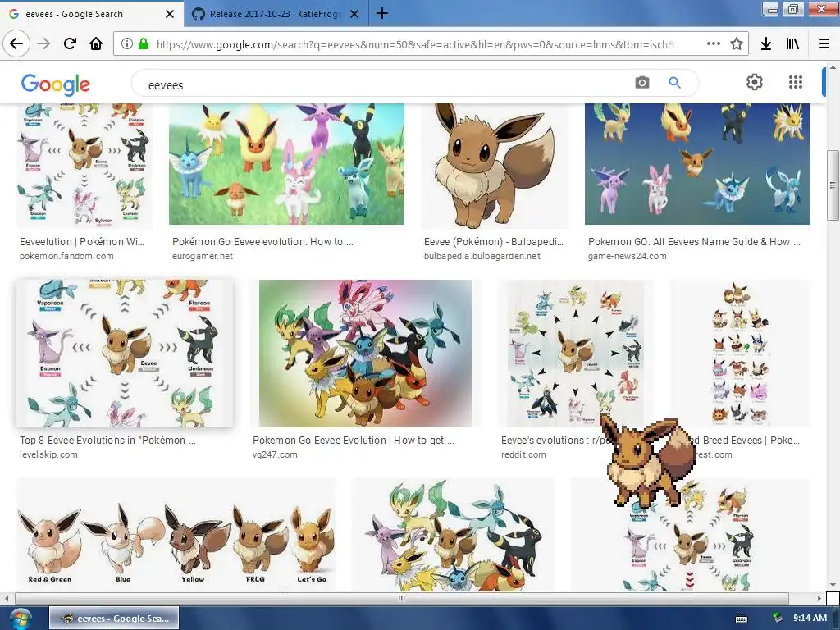Viewport: 840px width, 630px height.
Task: Click the system tray icon beside clock
Action: coord(778,619)
